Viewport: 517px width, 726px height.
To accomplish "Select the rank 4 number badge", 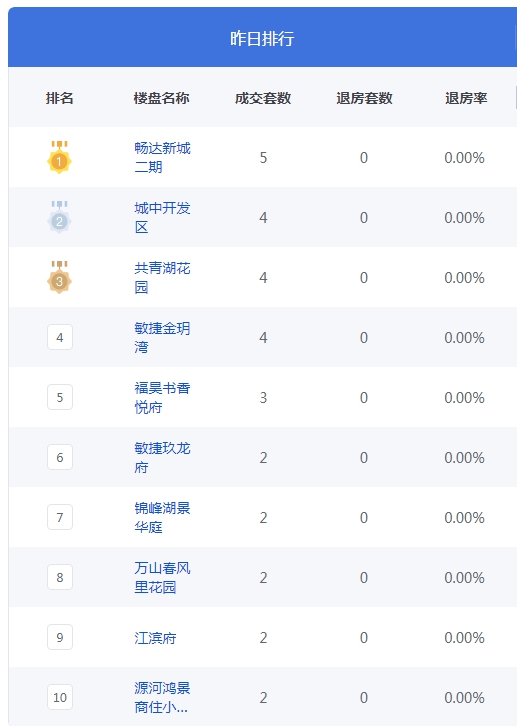I will 60,338.
